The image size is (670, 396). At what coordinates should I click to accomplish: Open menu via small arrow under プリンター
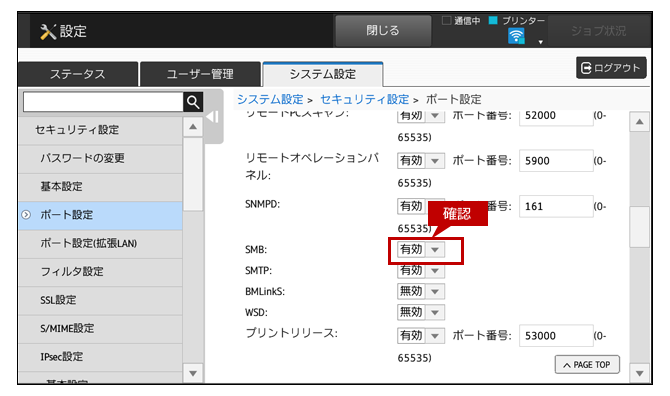pyautogui.click(x=541, y=42)
